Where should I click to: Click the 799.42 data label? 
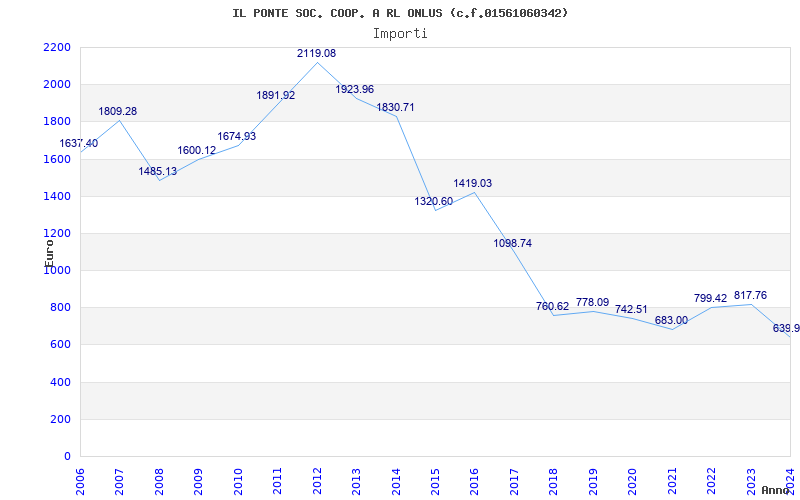[x=711, y=298]
